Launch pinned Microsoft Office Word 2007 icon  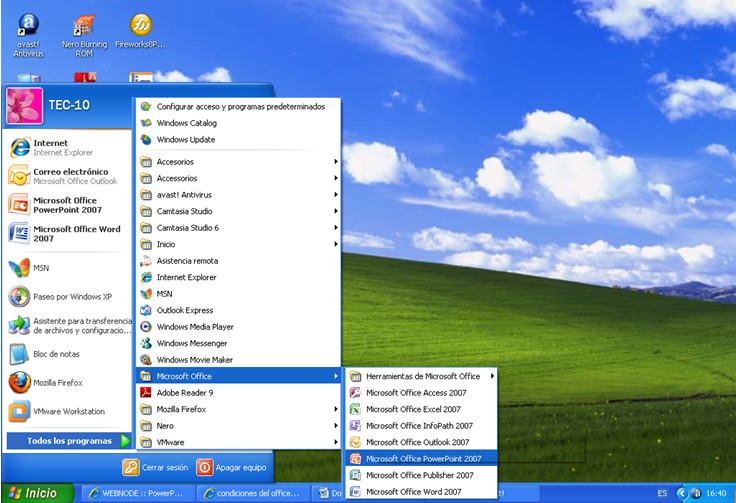coord(68,234)
